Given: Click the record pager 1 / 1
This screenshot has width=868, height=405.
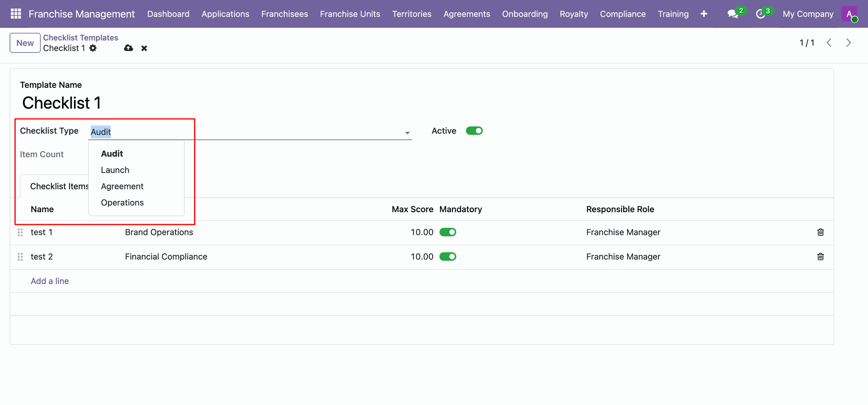Looking at the screenshot, I should click(x=807, y=43).
